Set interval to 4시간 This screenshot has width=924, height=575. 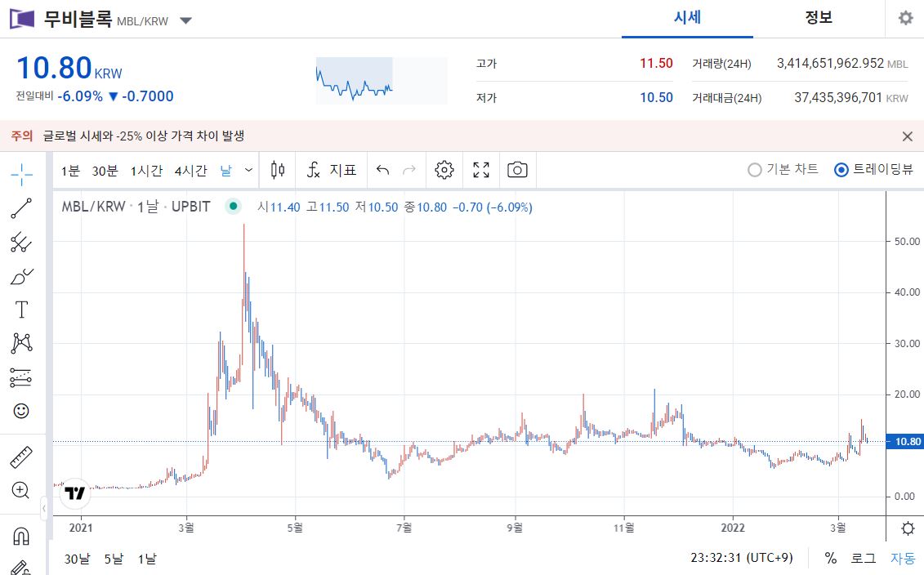pos(191,171)
